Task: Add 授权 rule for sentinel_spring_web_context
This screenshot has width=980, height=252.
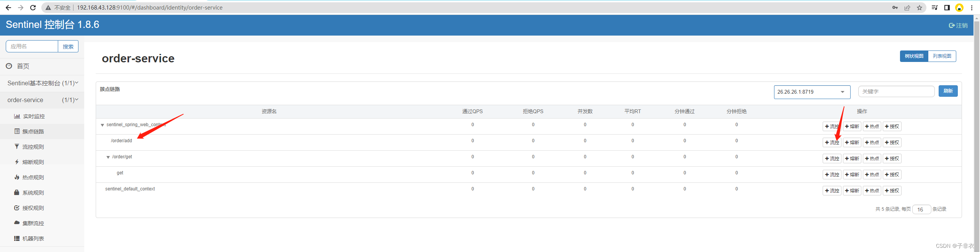Action: pos(892,127)
